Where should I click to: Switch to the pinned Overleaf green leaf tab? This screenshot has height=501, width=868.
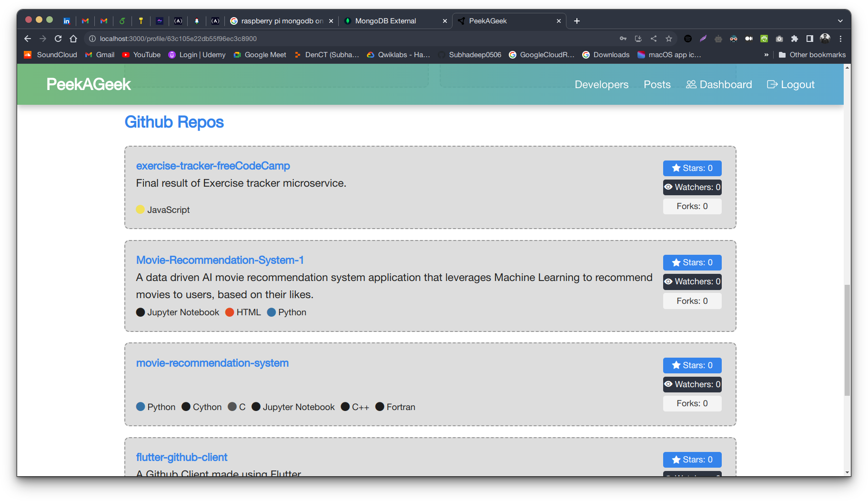[x=122, y=21]
